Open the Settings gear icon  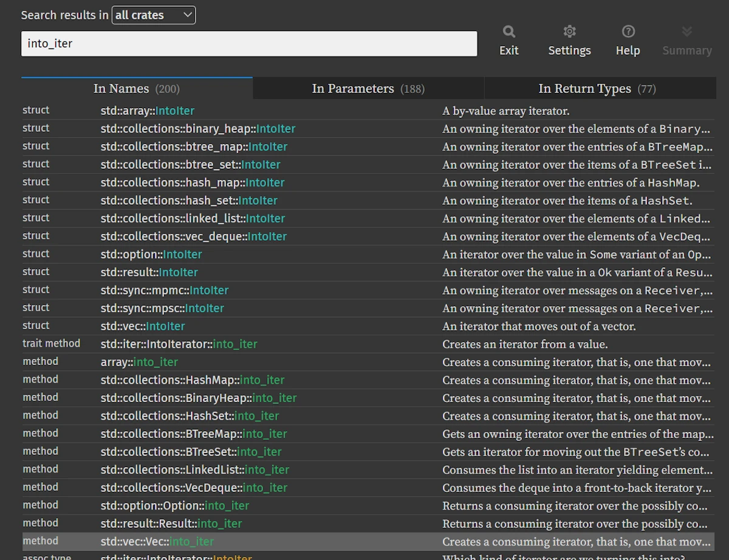pyautogui.click(x=569, y=32)
